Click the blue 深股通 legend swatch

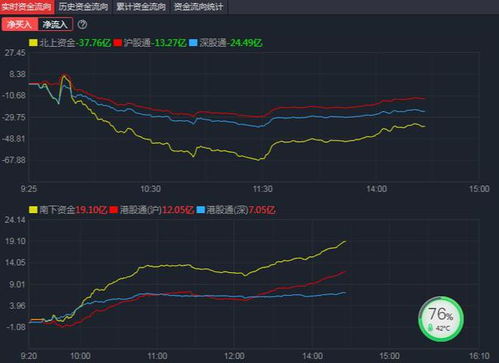click(x=193, y=43)
